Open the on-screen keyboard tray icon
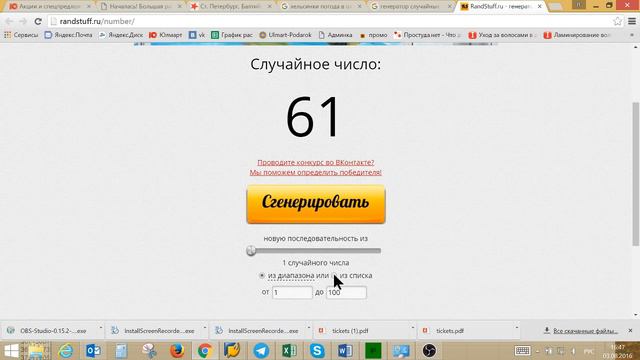 522,351
